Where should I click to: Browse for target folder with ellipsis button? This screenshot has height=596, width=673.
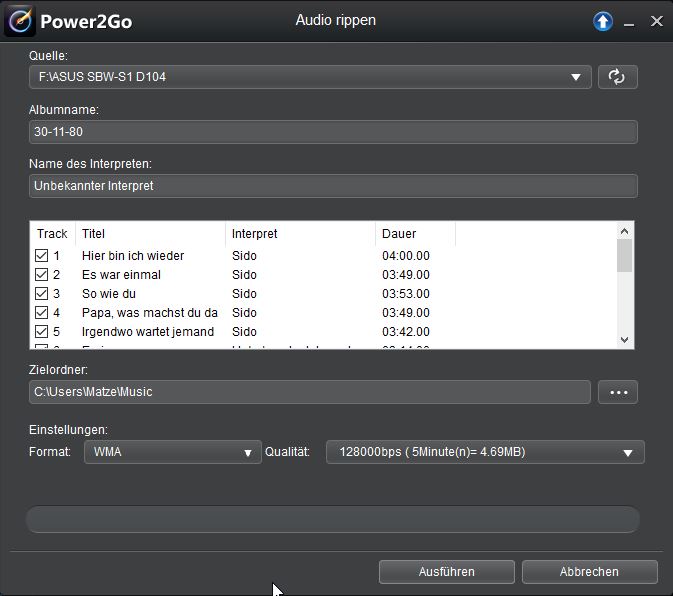coord(618,392)
